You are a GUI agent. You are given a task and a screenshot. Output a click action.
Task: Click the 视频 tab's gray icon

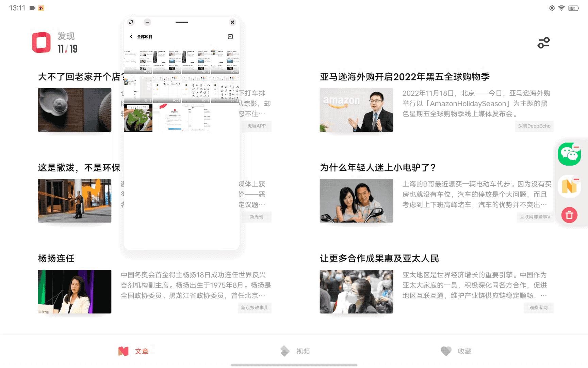point(285,351)
